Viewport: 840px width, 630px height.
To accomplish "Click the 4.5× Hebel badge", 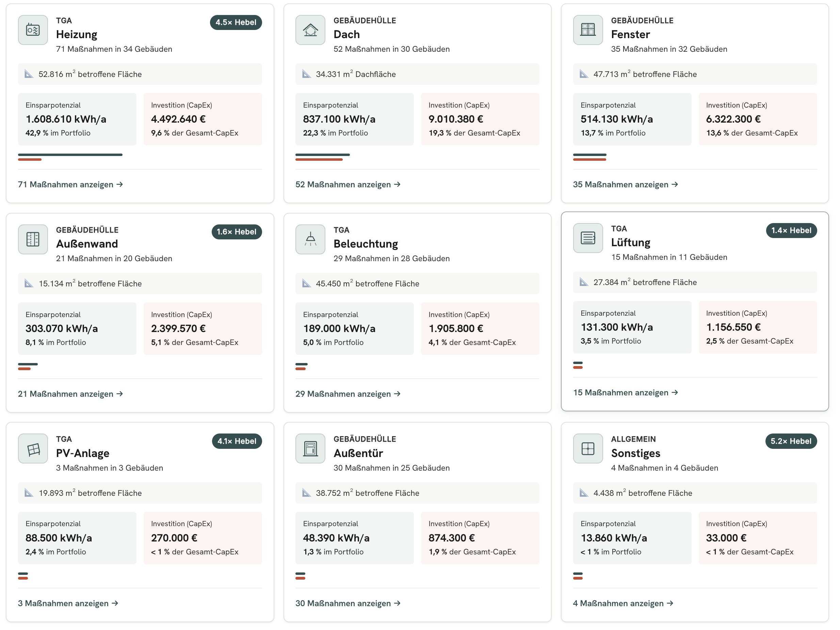I will (x=236, y=22).
